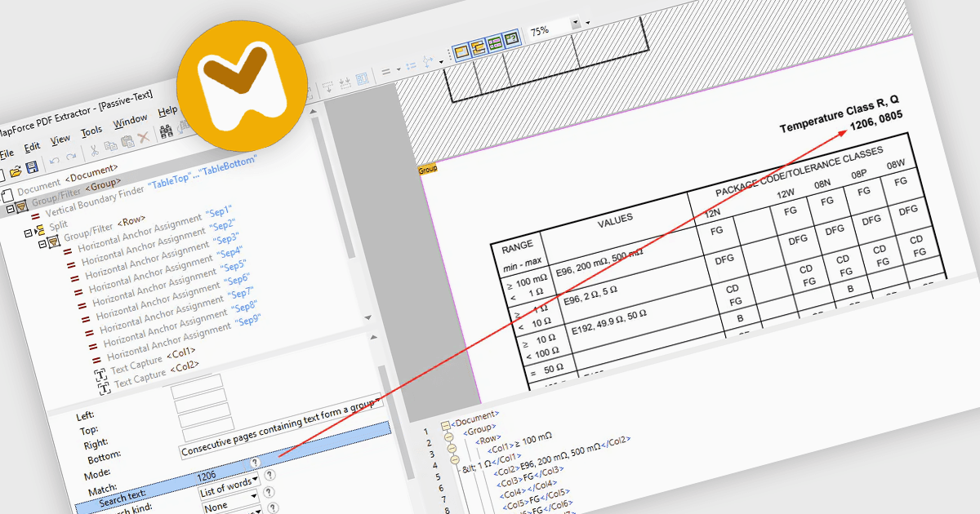Click the Group/Filter <Group> funnel icon
This screenshot has width=980, height=514.
21,206
